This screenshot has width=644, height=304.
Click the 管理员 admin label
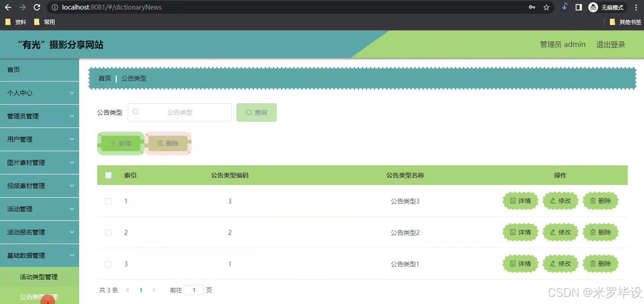click(563, 44)
